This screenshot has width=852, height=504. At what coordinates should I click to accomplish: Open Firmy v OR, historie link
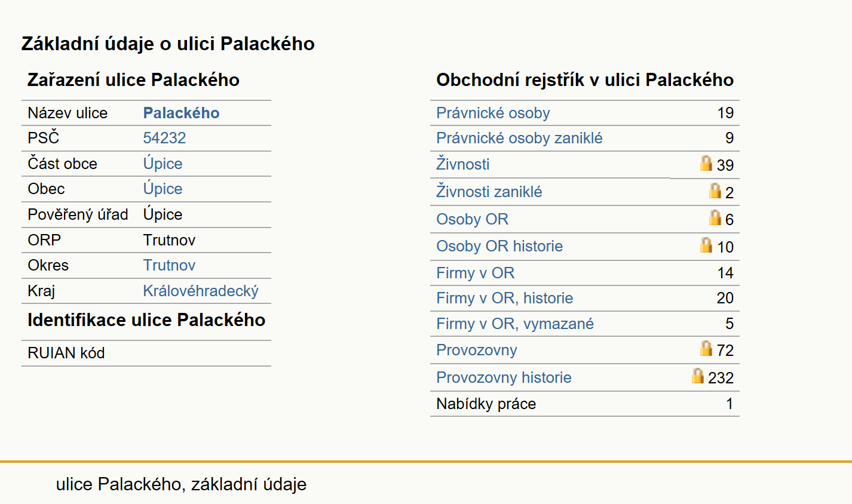click(x=505, y=298)
